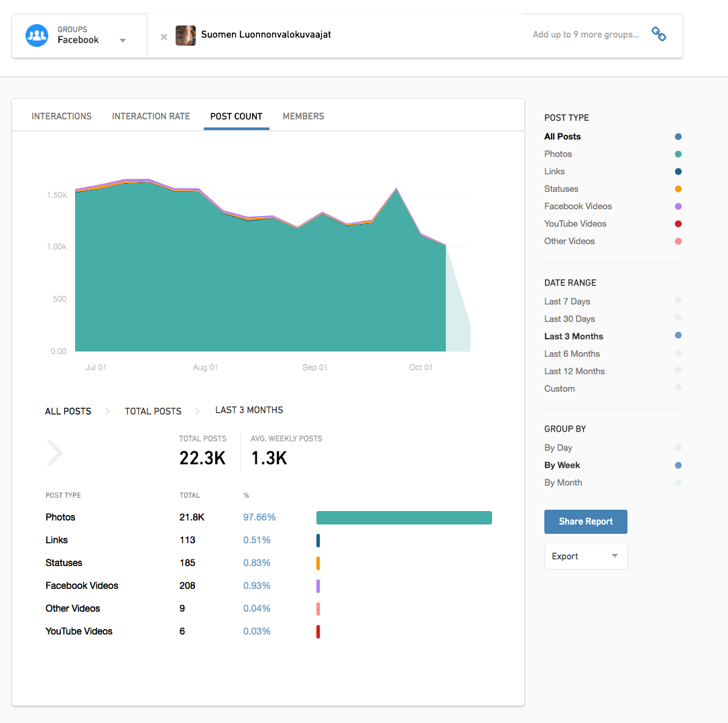Screen dimensions: 728x723
Task: Open the Export dropdown
Action: pos(585,557)
